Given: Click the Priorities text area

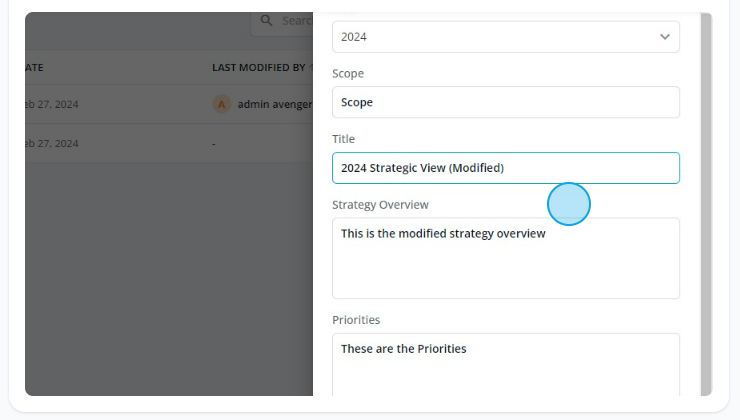Looking at the screenshot, I should click(x=505, y=364).
